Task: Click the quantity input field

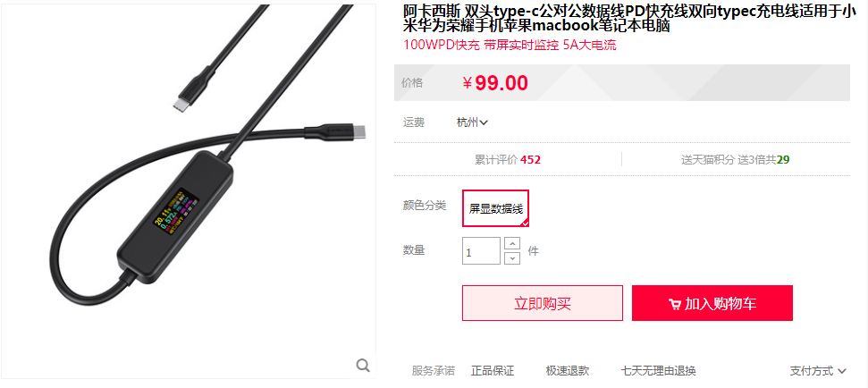Action: coord(481,250)
